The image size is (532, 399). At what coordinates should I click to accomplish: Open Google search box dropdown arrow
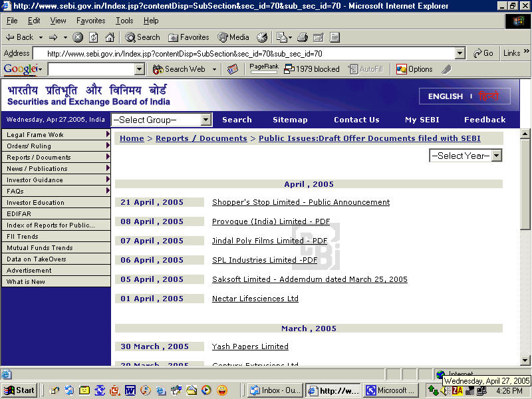139,69
